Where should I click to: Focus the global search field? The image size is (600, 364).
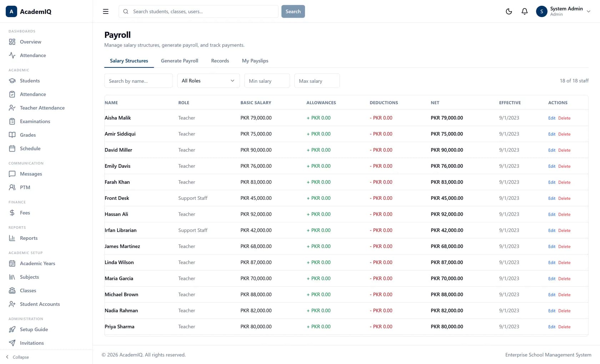click(199, 11)
